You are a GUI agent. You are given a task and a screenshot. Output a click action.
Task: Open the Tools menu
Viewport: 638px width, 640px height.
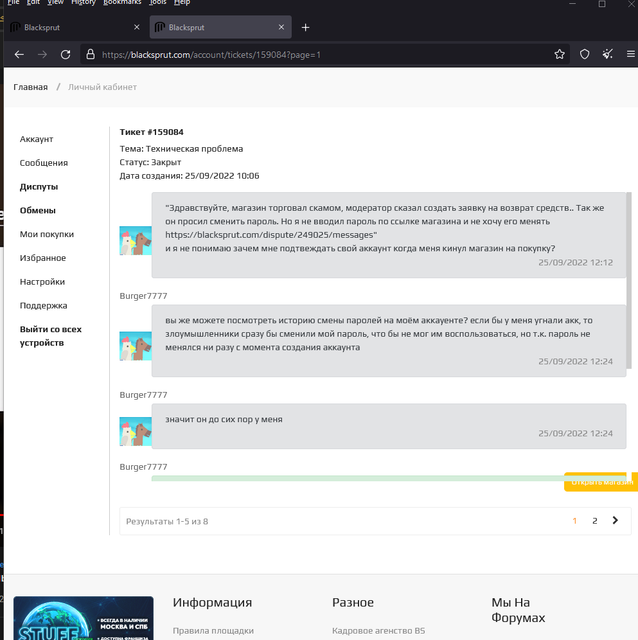(x=158, y=2)
